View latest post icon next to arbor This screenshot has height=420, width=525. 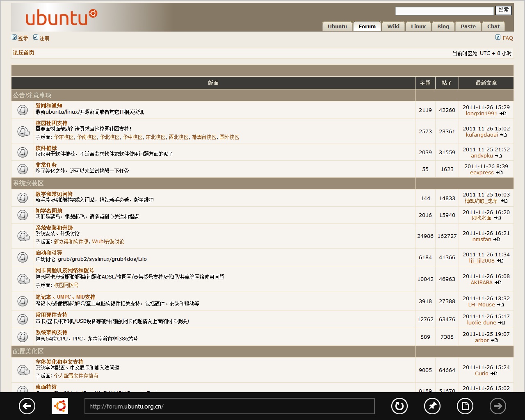click(494, 340)
